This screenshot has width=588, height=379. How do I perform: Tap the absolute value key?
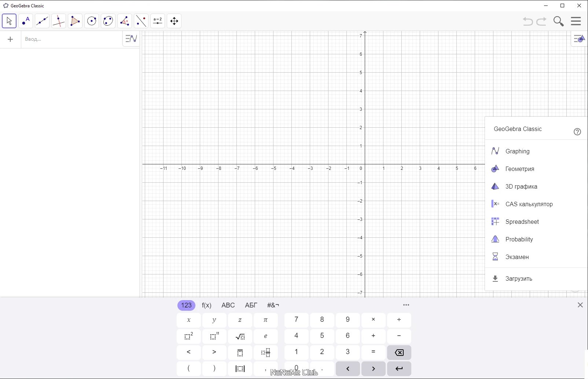tap(240, 368)
